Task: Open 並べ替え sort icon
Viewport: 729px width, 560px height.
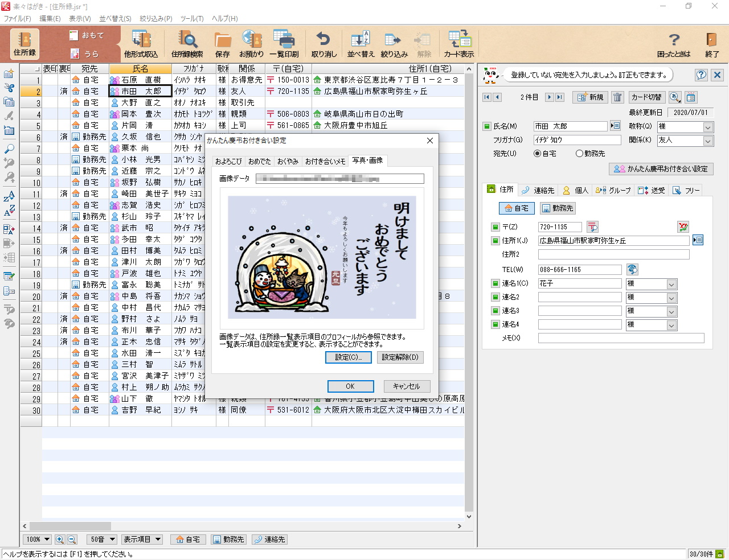Action: [x=361, y=44]
